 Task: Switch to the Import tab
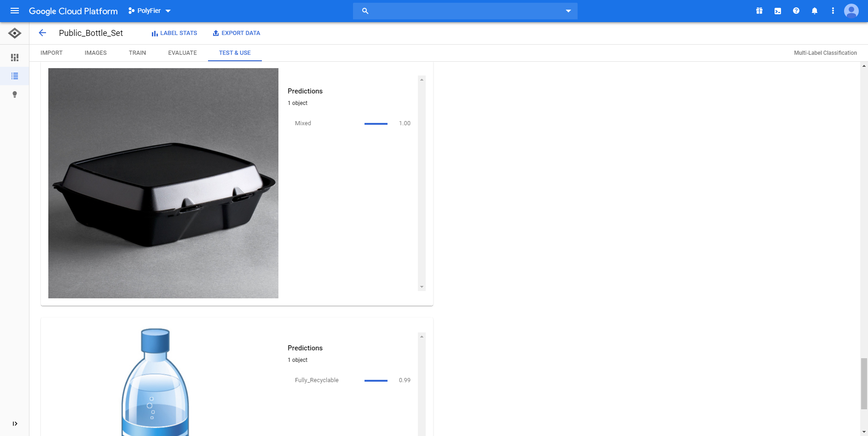click(x=52, y=53)
